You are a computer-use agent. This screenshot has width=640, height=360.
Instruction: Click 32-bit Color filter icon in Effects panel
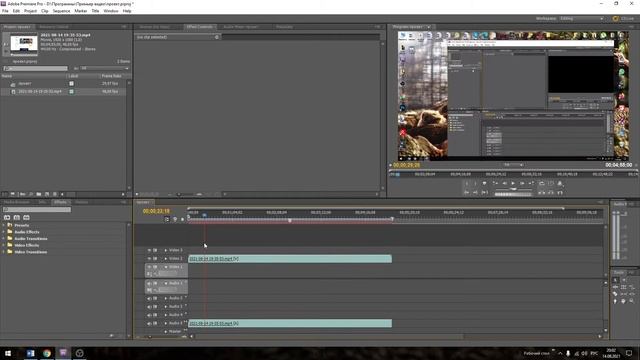pyautogui.click(x=17, y=218)
